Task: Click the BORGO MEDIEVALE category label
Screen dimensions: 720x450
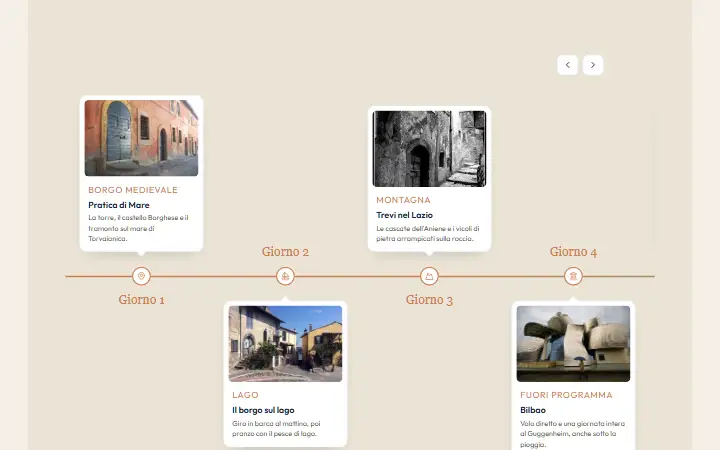Action: click(x=133, y=190)
